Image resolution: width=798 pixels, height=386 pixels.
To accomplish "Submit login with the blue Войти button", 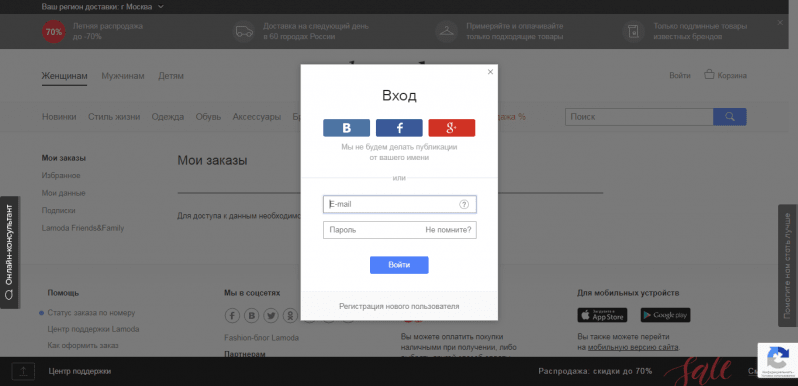I will point(399,265).
